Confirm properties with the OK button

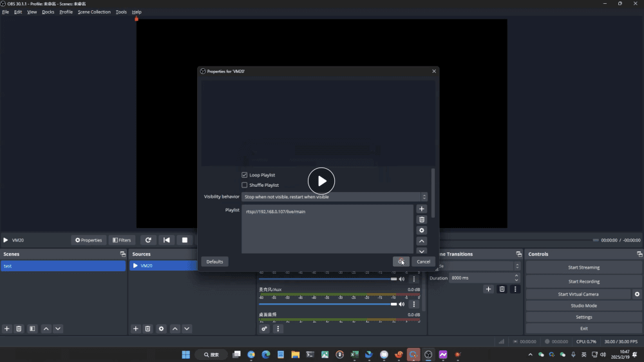tap(401, 262)
